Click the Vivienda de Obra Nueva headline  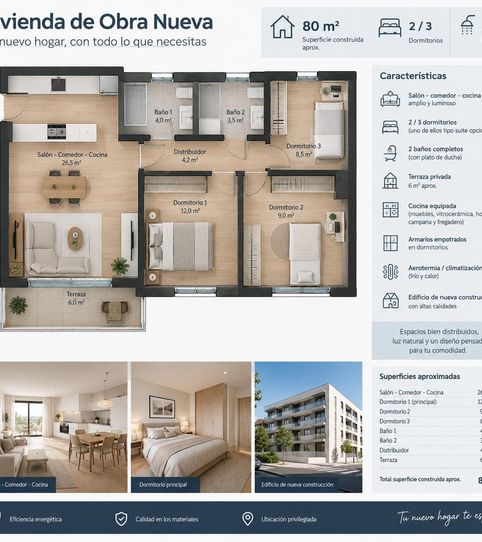click(x=106, y=21)
